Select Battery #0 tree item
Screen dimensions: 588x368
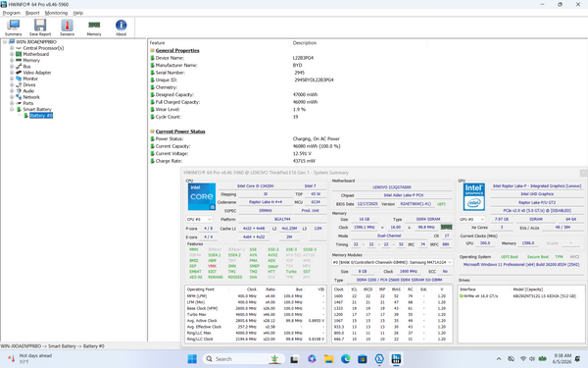pyautogui.click(x=41, y=115)
